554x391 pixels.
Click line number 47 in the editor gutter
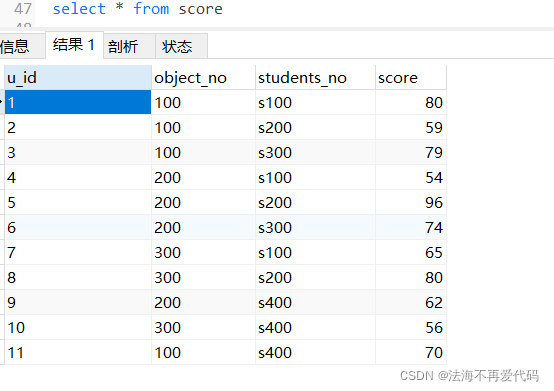23,8
